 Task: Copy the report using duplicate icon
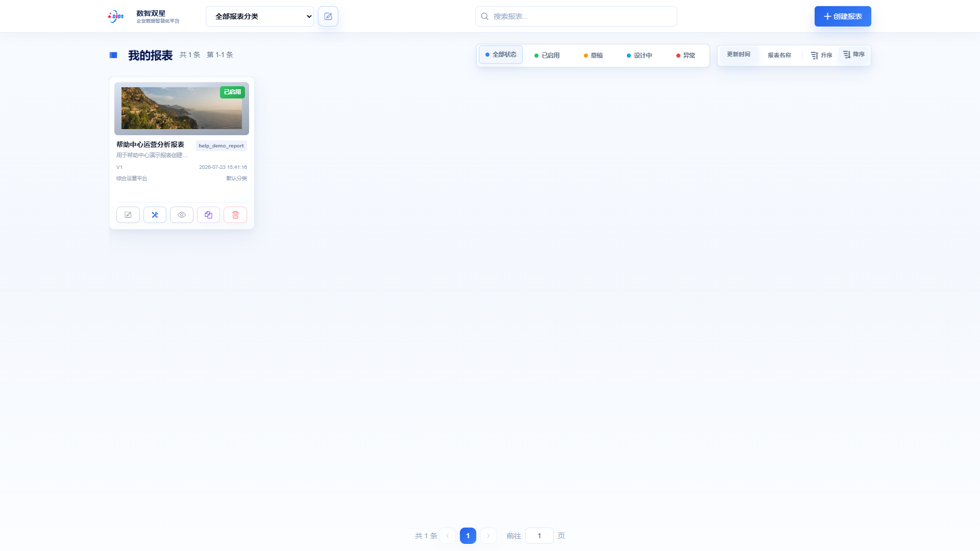[208, 215]
